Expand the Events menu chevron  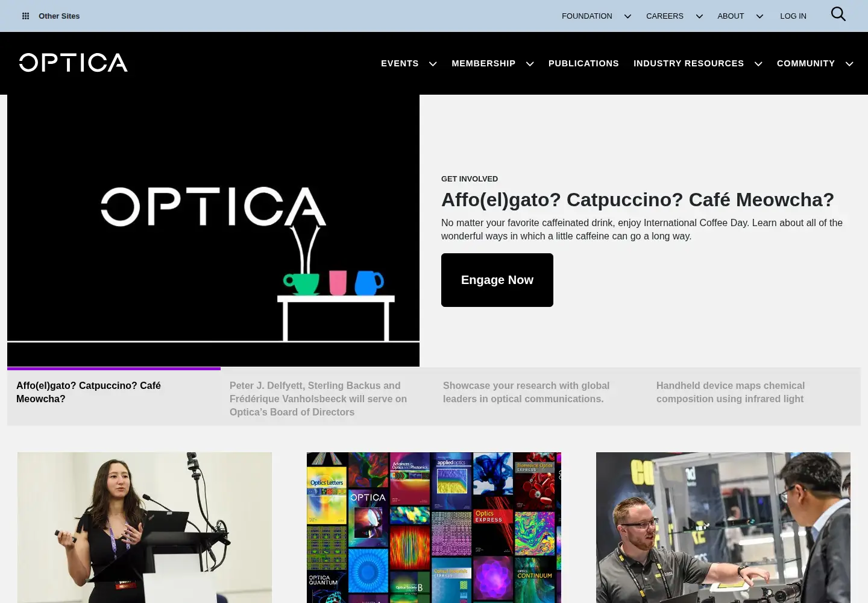click(x=433, y=64)
